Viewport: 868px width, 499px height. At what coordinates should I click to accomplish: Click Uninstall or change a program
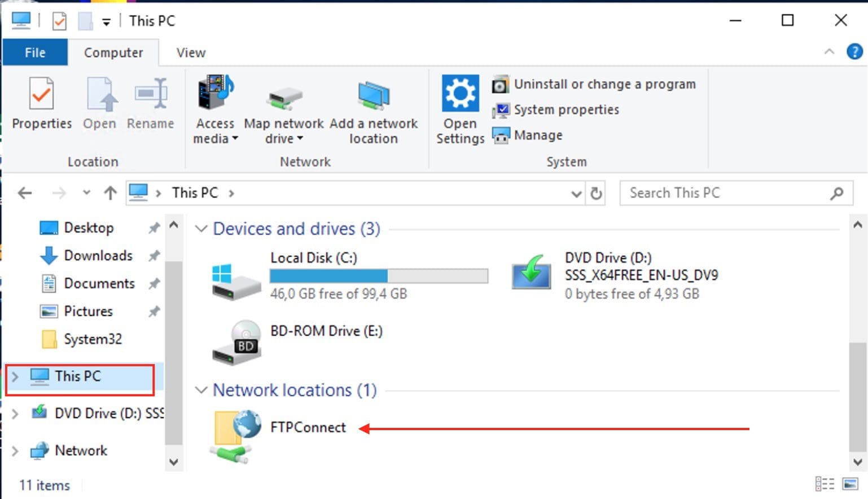[x=604, y=85]
